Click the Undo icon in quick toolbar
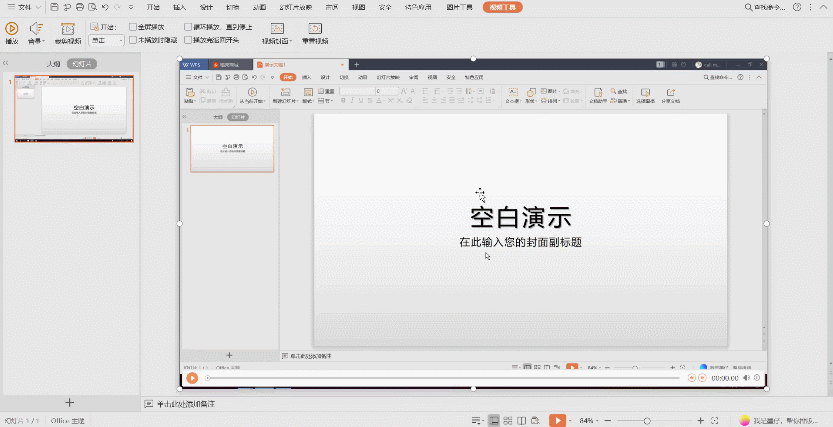 pos(104,7)
